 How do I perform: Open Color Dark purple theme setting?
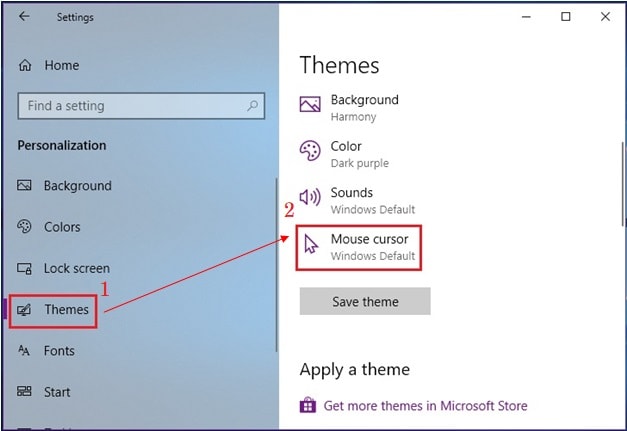pyautogui.click(x=344, y=154)
